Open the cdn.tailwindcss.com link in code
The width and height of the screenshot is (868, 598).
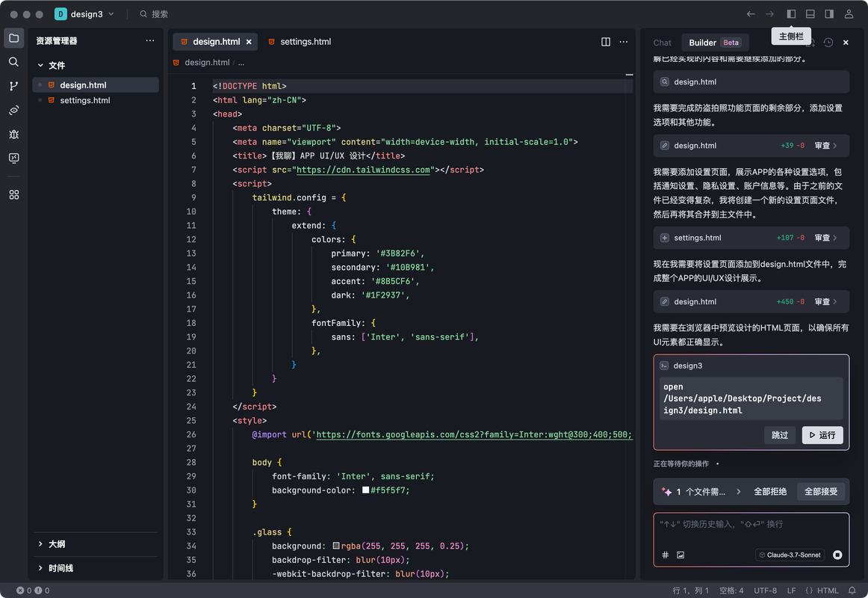pyautogui.click(x=363, y=170)
